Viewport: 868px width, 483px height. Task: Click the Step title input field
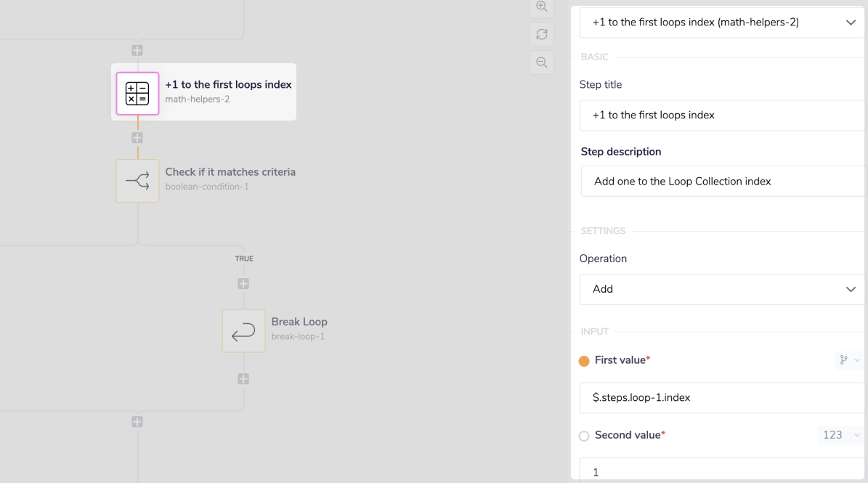pyautogui.click(x=721, y=115)
